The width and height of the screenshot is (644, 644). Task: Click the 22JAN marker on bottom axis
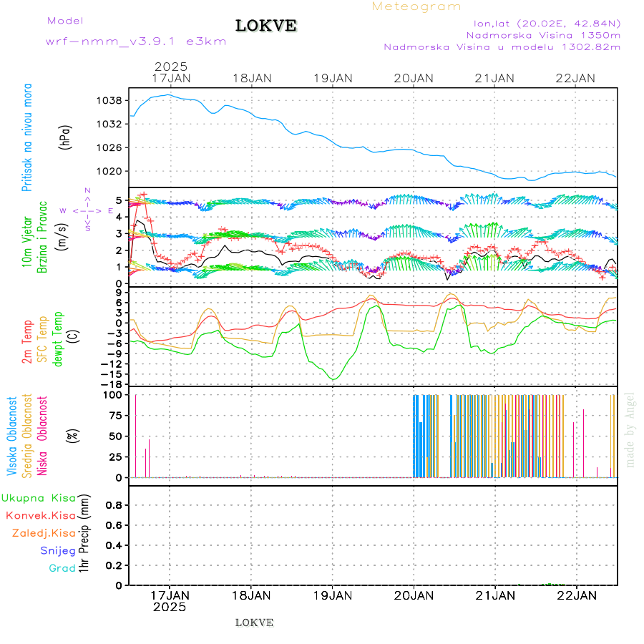(x=577, y=595)
